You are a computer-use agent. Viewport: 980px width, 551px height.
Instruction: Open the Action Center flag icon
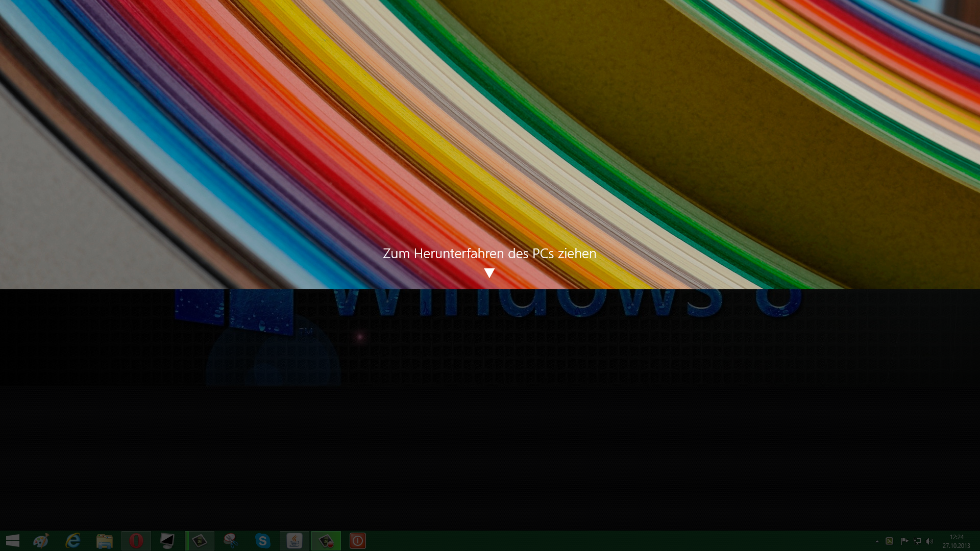[x=904, y=541]
